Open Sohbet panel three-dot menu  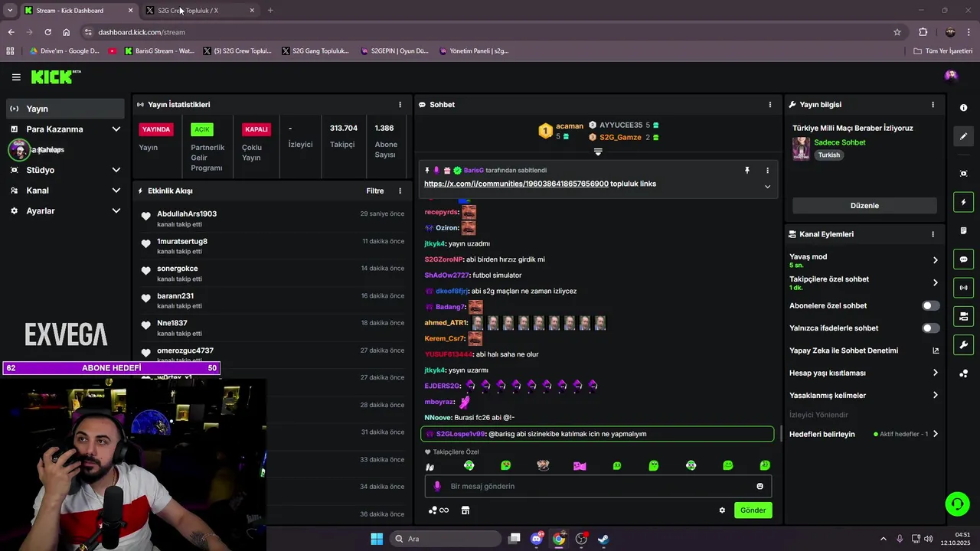(x=770, y=105)
